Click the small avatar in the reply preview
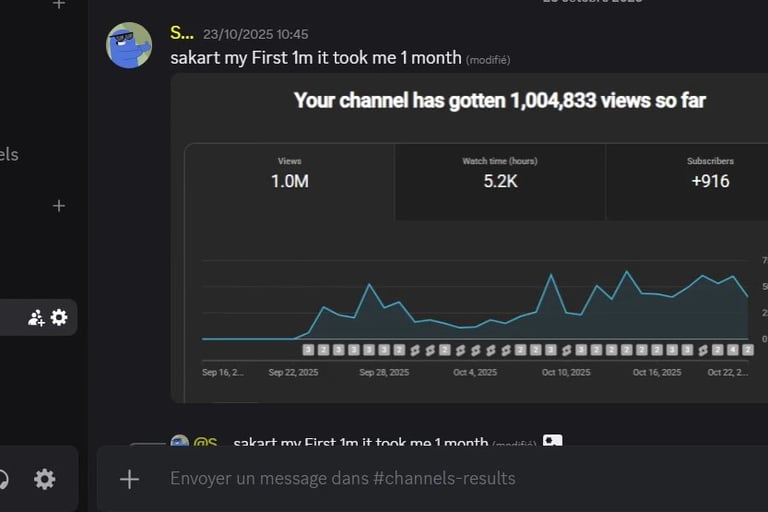 pyautogui.click(x=180, y=442)
